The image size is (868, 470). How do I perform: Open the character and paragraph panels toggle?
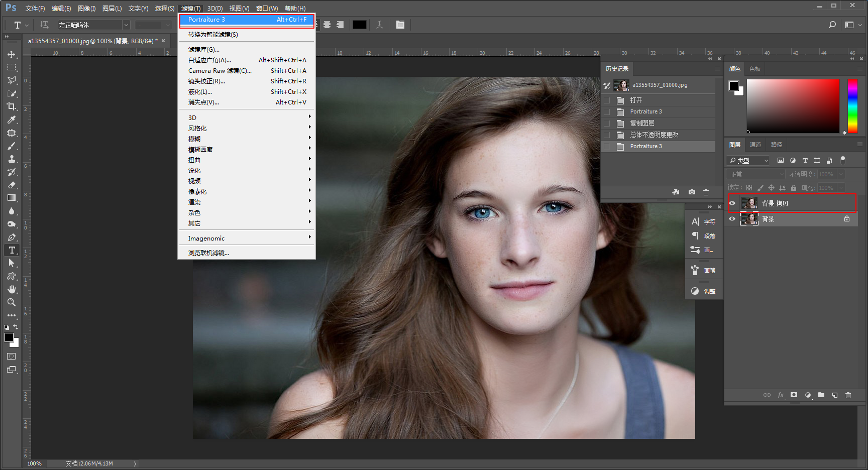(400, 25)
